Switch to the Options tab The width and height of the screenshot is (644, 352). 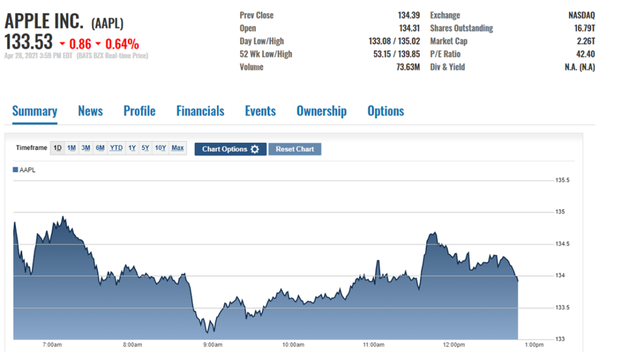385,111
